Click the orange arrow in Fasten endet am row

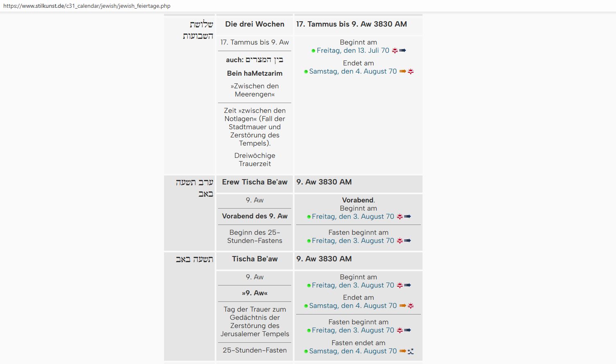[402, 351]
